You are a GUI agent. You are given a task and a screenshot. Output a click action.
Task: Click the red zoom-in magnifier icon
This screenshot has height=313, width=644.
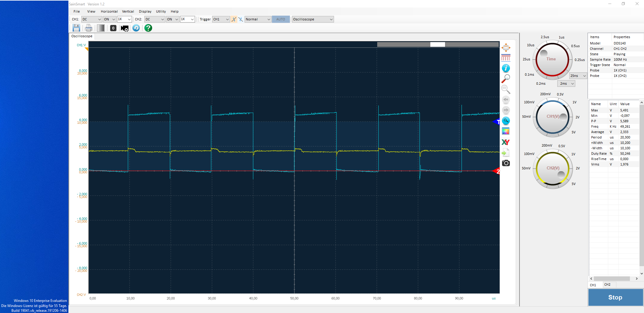(x=506, y=79)
